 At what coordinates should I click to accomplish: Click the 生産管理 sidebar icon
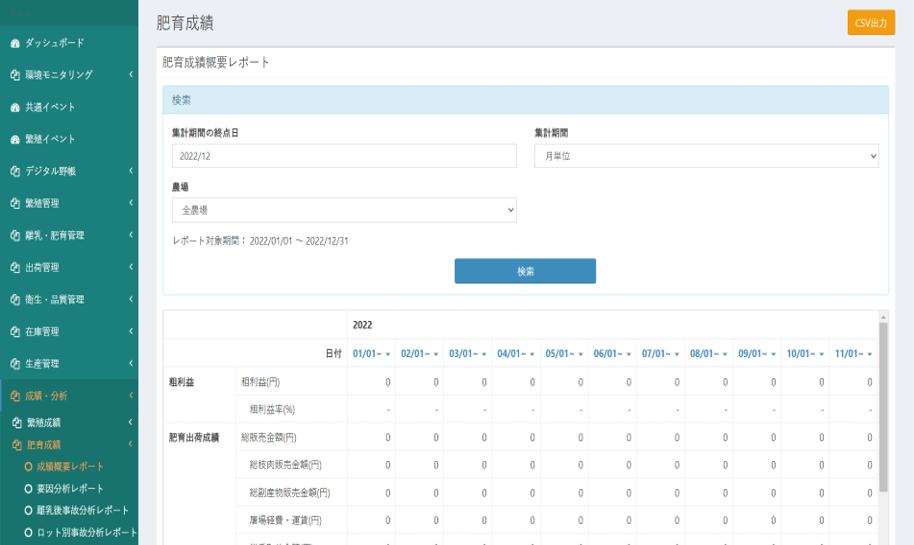coord(15,364)
